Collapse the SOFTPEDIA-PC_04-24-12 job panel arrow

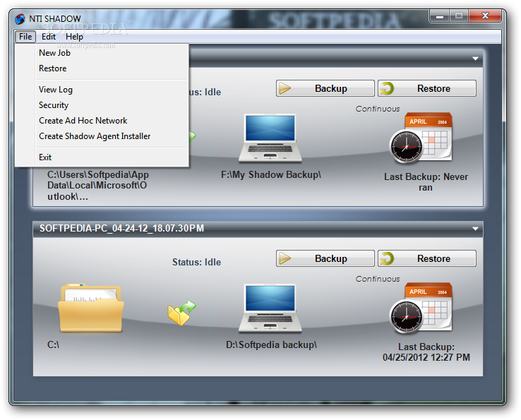pyautogui.click(x=476, y=229)
